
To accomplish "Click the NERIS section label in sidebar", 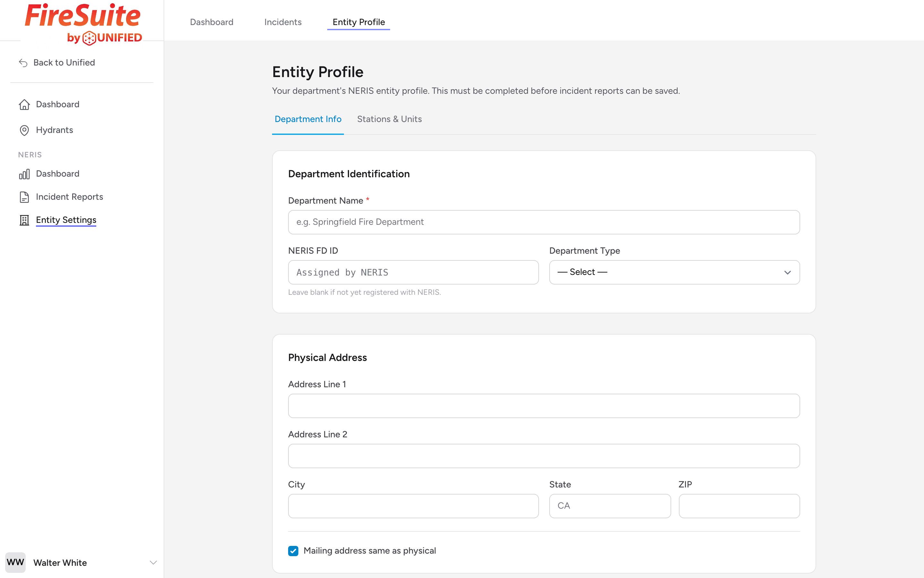I will [x=30, y=155].
